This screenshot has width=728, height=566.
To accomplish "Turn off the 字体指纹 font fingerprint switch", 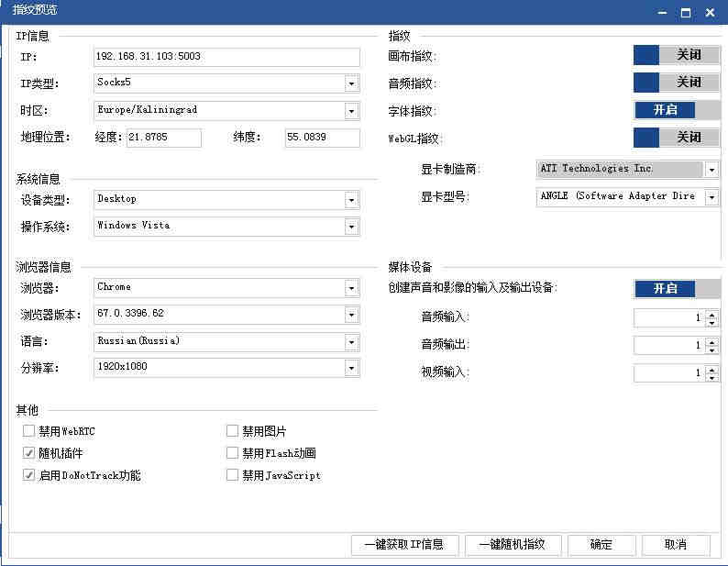I will pyautogui.click(x=677, y=110).
